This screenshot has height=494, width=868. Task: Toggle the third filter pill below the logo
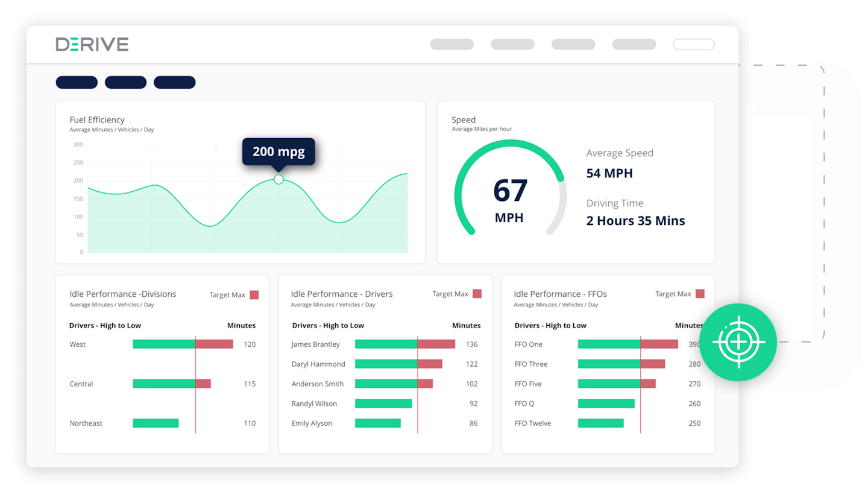(x=175, y=82)
